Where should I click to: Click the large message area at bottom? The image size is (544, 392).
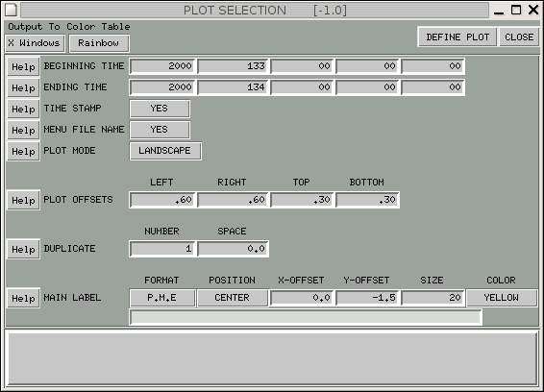pos(273,358)
